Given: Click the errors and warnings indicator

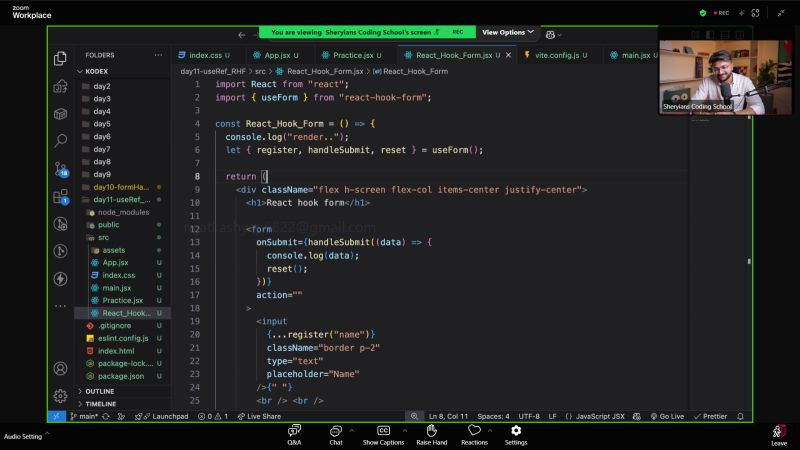Looking at the screenshot, I should pyautogui.click(x=213, y=416).
